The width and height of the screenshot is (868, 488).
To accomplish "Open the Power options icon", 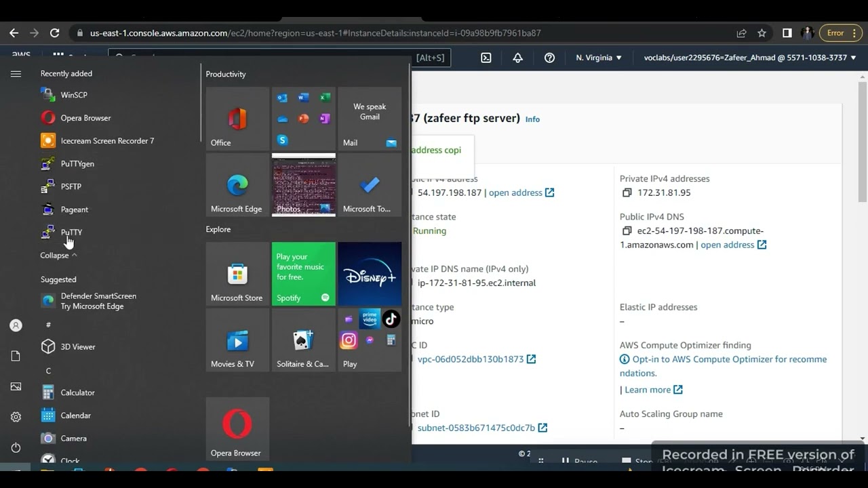I will [16, 447].
